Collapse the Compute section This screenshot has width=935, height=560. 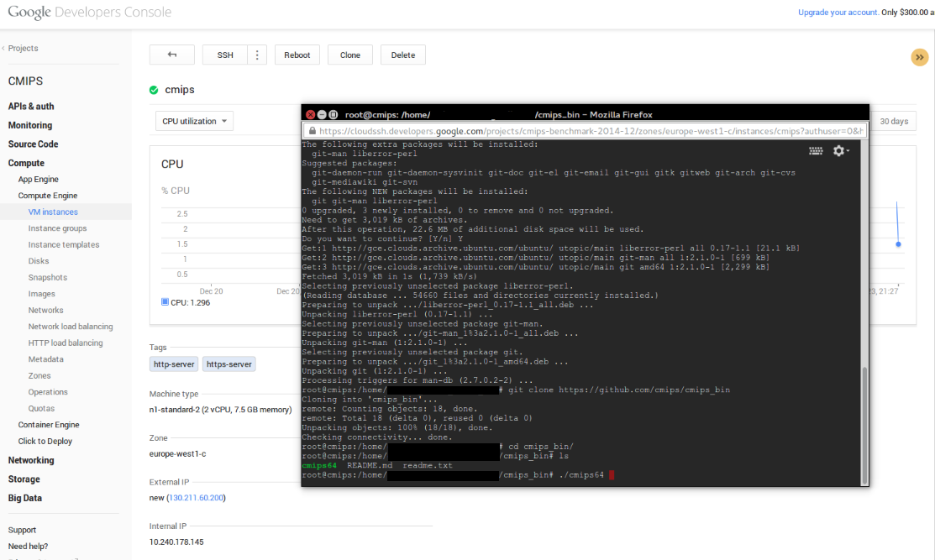pyautogui.click(x=26, y=163)
